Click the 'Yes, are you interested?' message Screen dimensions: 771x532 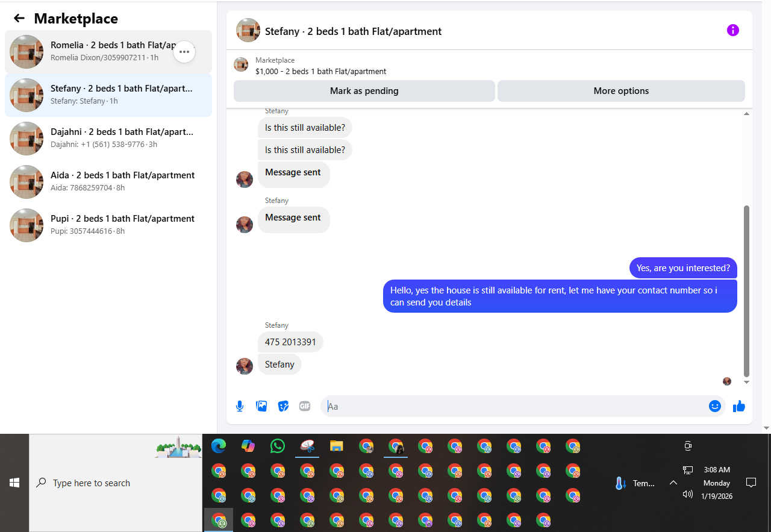(683, 268)
